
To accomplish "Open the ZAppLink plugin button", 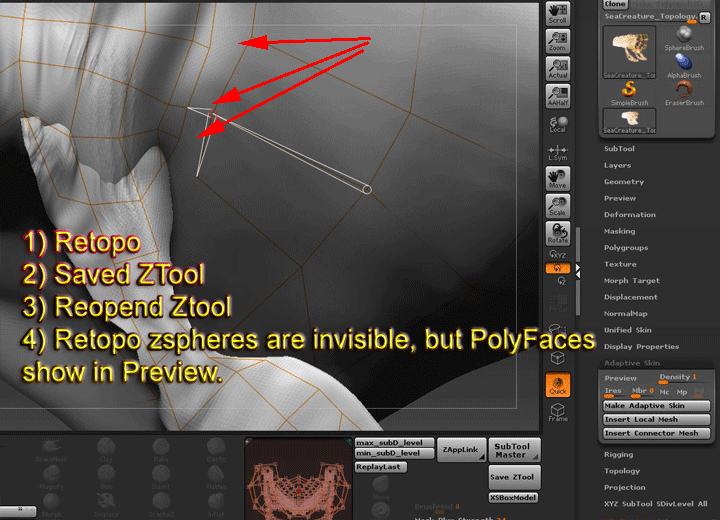I will point(461,450).
